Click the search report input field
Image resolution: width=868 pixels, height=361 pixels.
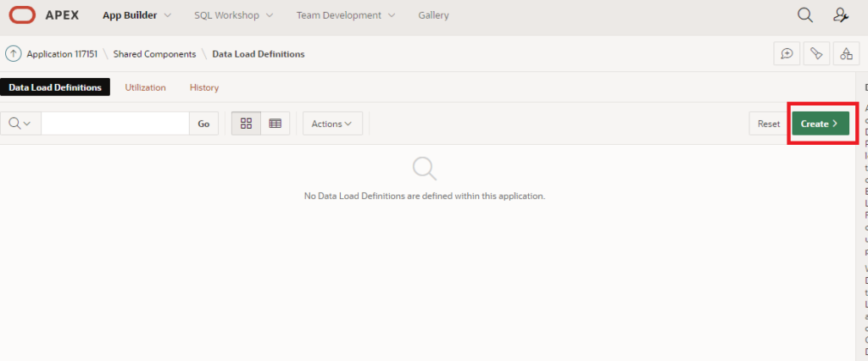click(114, 124)
